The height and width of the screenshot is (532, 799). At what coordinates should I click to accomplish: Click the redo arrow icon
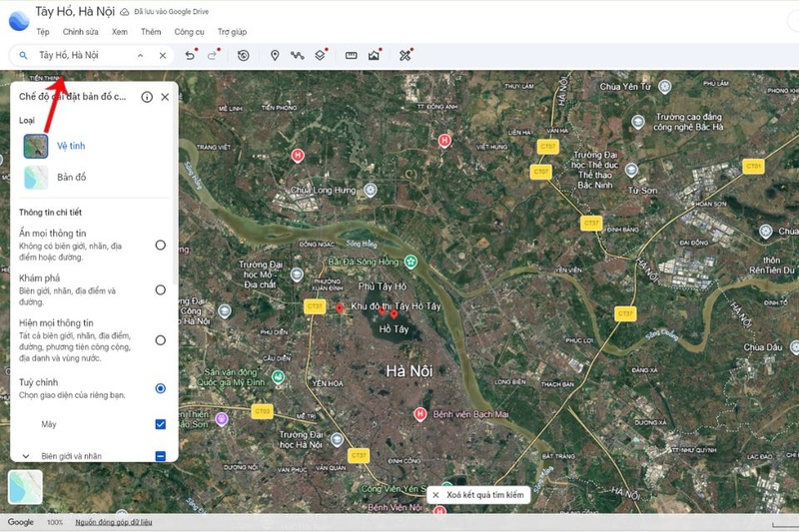213,55
